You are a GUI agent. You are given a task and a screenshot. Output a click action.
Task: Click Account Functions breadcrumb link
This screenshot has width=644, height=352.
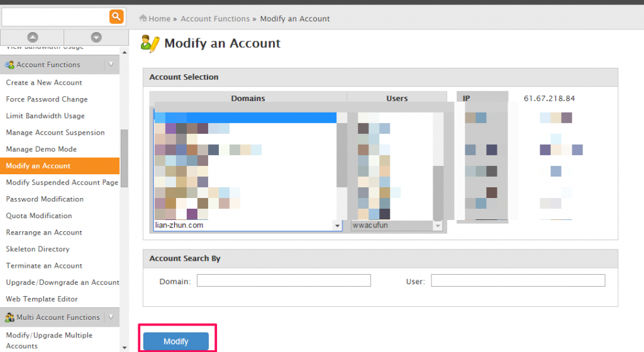pyautogui.click(x=215, y=19)
